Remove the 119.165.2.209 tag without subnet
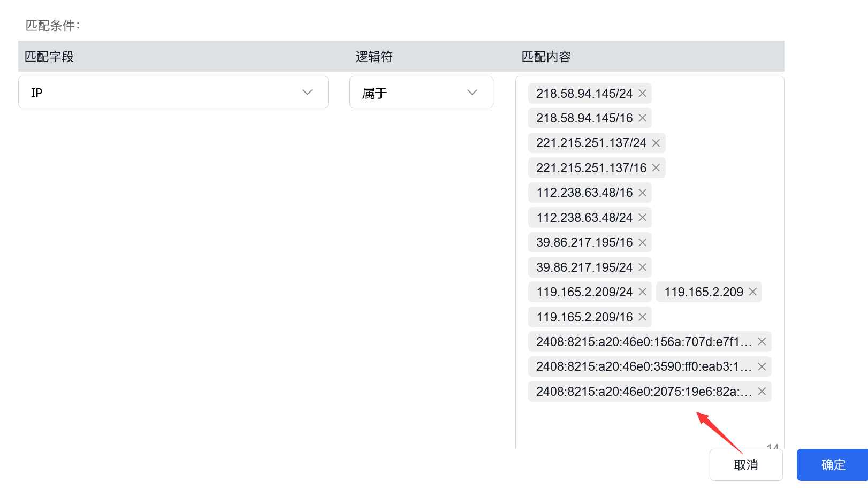 (752, 292)
